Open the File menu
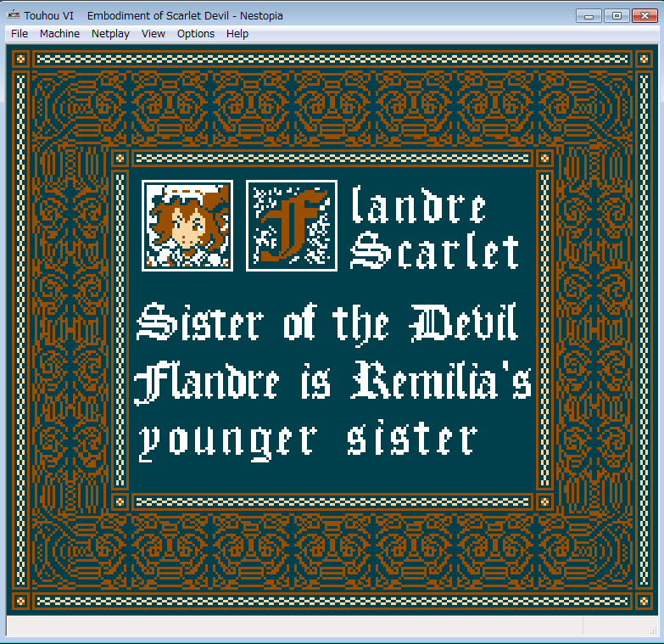This screenshot has height=644, width=664. pyautogui.click(x=20, y=33)
